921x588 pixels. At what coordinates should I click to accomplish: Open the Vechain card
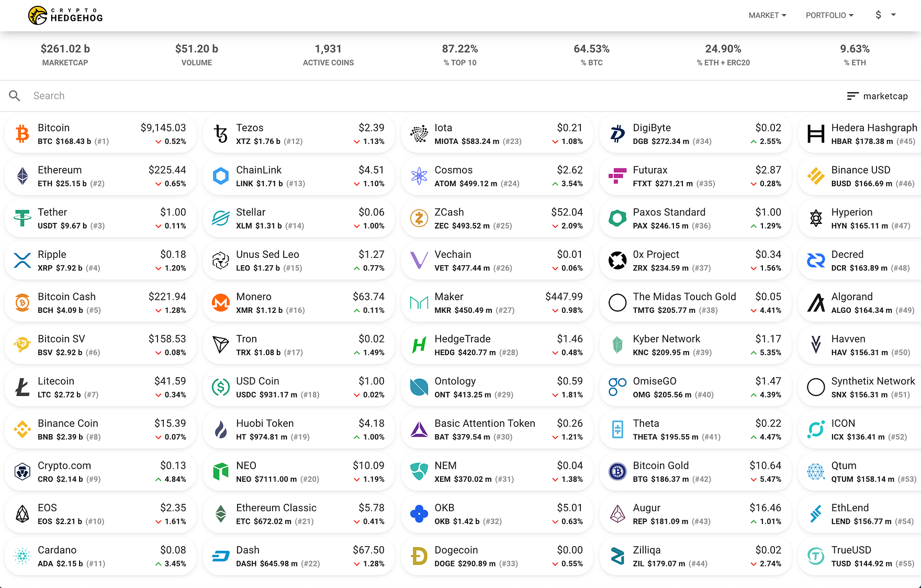coord(497,261)
